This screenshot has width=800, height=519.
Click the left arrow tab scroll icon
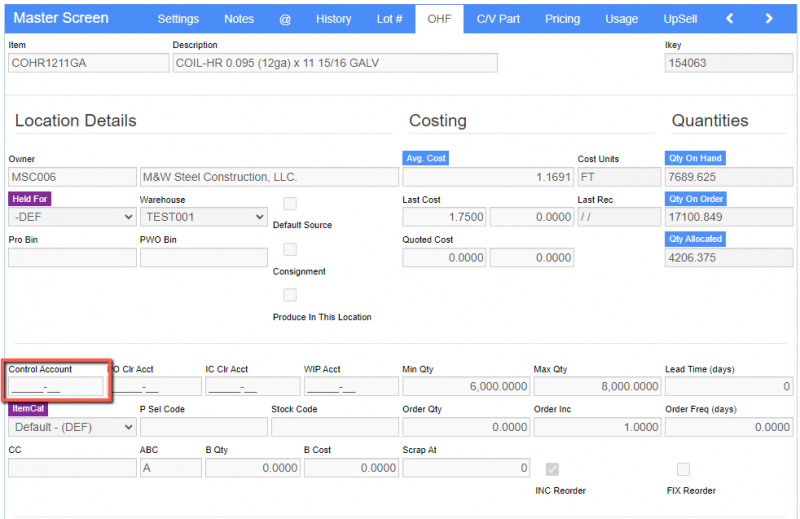[x=730, y=19]
